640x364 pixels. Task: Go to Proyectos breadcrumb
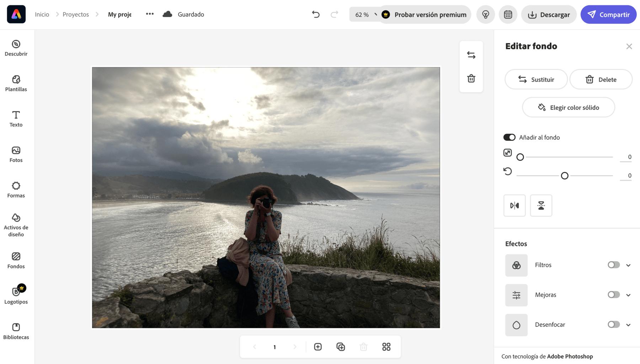click(76, 14)
